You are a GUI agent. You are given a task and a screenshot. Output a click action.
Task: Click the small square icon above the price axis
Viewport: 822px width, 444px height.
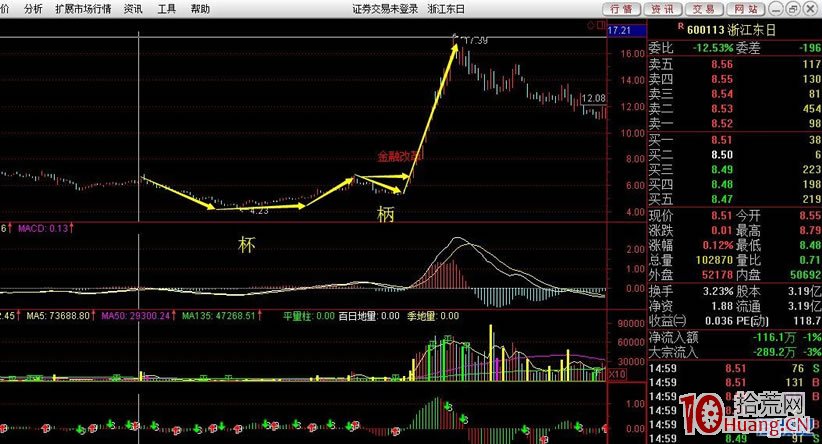click(x=601, y=25)
